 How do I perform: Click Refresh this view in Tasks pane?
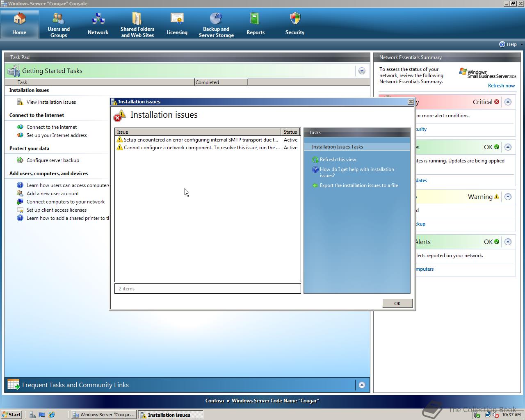pos(338,160)
